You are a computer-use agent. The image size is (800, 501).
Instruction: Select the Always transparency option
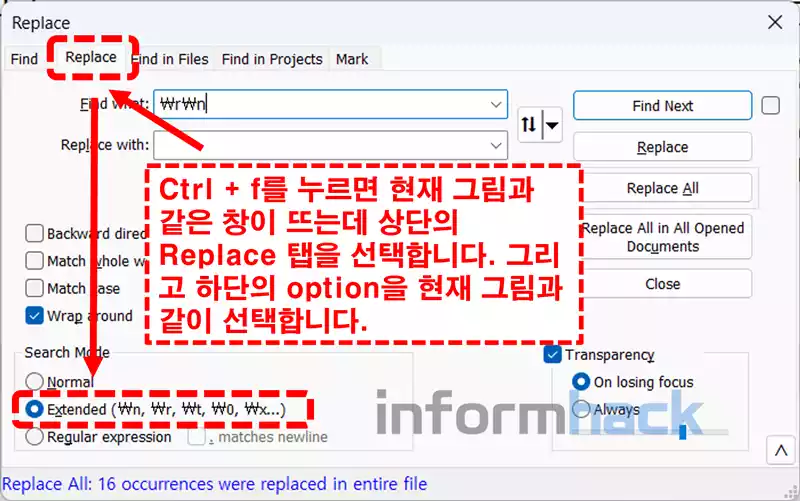click(x=581, y=409)
